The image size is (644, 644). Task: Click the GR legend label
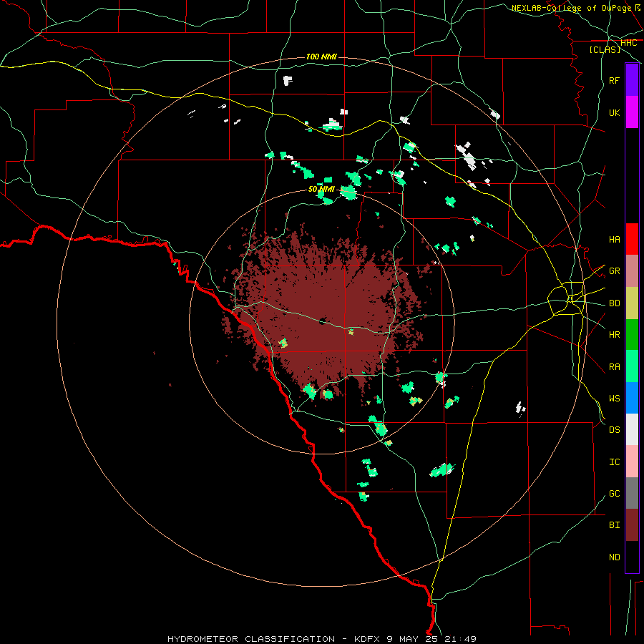(614, 271)
